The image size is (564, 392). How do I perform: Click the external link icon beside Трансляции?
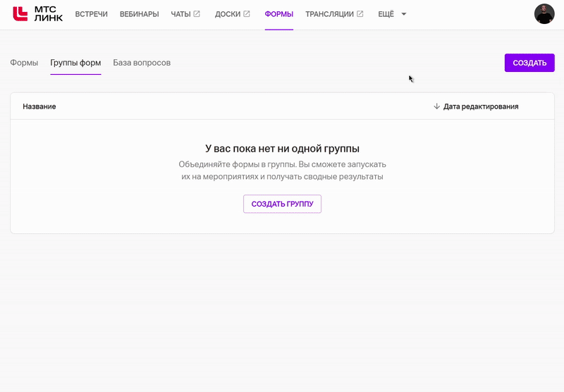(x=360, y=14)
